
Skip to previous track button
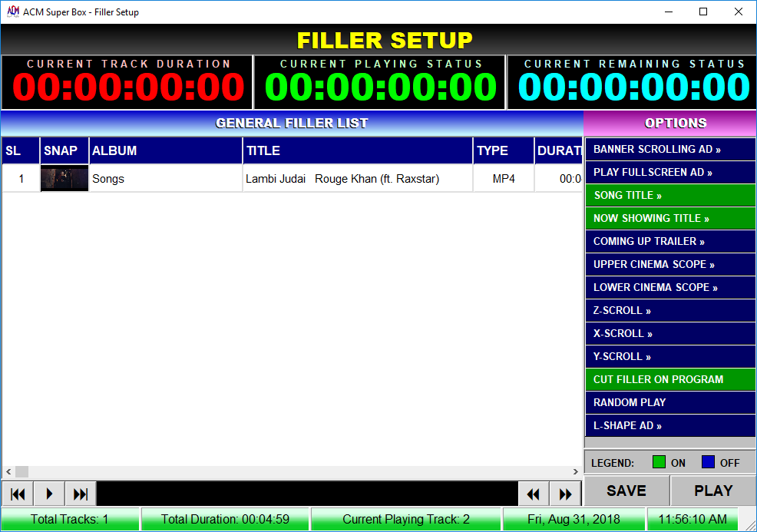click(x=18, y=494)
